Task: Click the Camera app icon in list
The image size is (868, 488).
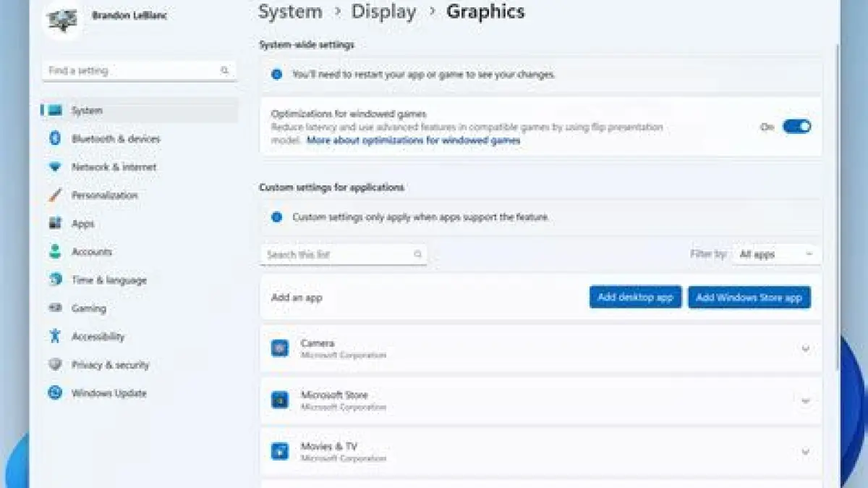Action: 280,348
